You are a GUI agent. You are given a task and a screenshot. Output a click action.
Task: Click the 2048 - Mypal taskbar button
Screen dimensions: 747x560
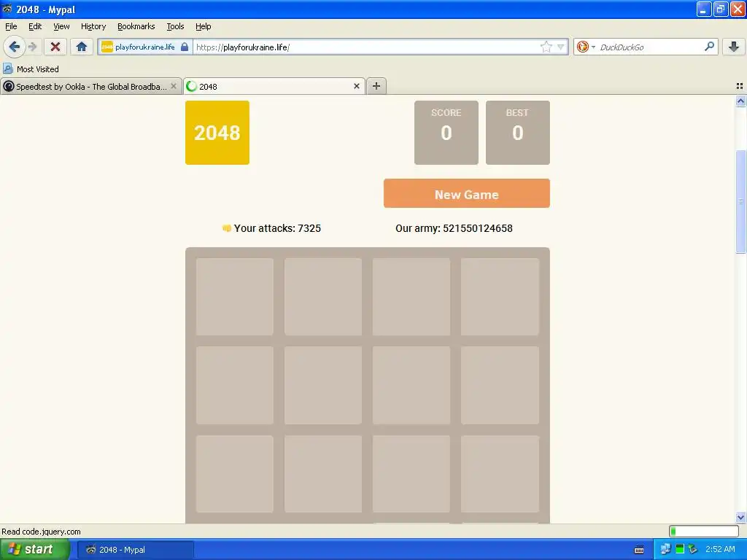[x=135, y=550]
